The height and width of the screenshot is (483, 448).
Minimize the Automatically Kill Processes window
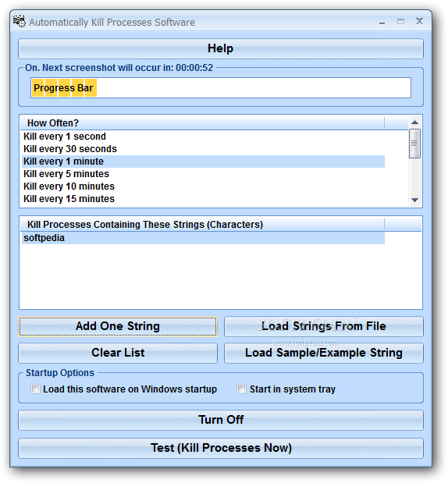pos(382,22)
